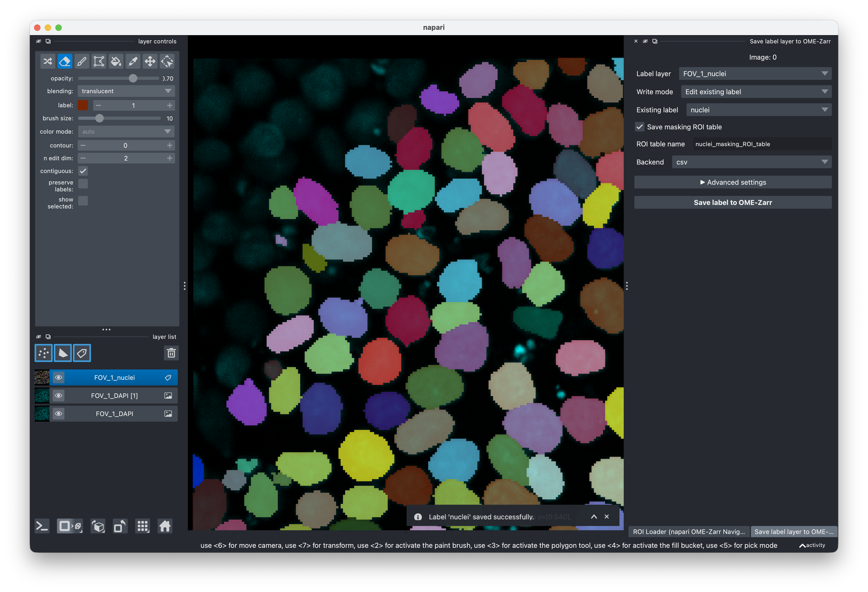Viewport: 868px width, 592px height.
Task: Reset view with home icon
Action: 165,526
